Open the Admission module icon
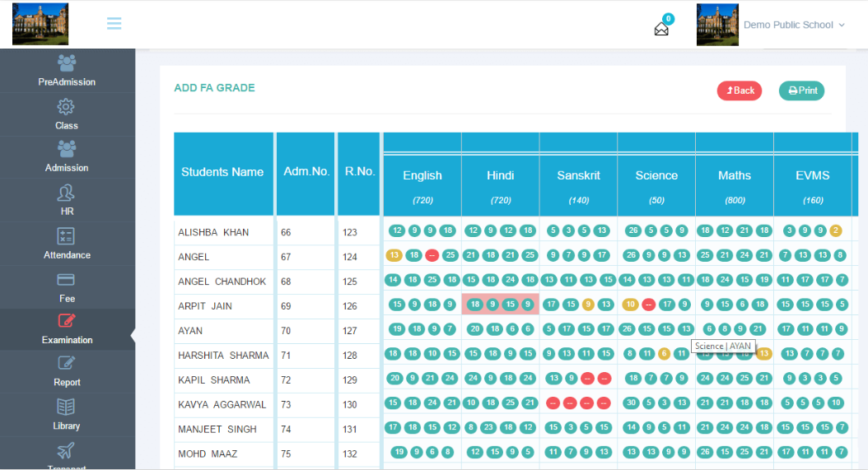The height and width of the screenshot is (470, 868). pos(67,149)
